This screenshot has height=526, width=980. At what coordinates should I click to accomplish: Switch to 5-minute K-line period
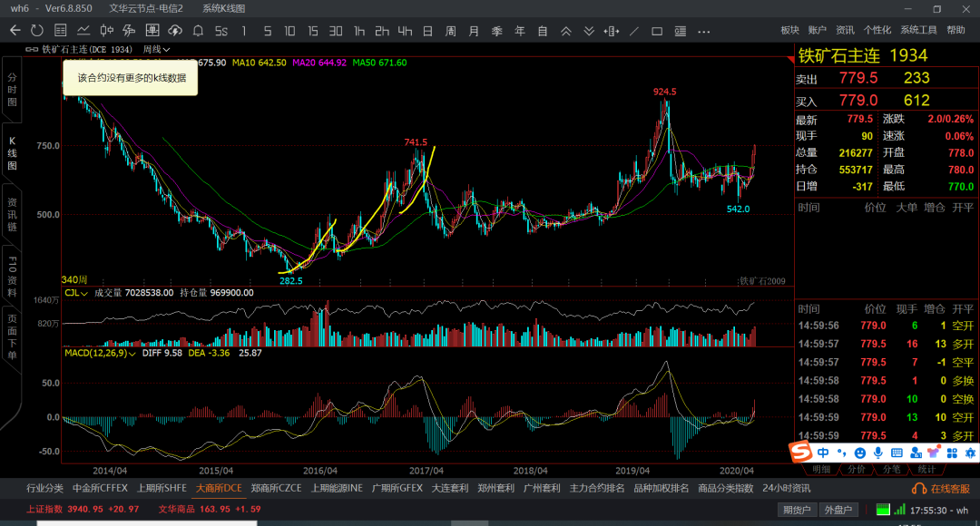tap(267, 31)
